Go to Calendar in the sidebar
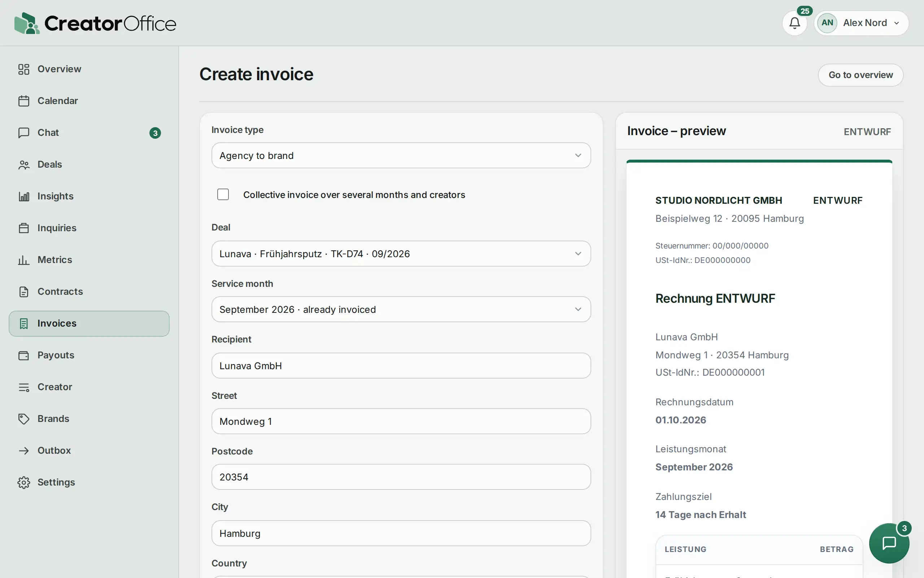 pyautogui.click(x=89, y=101)
